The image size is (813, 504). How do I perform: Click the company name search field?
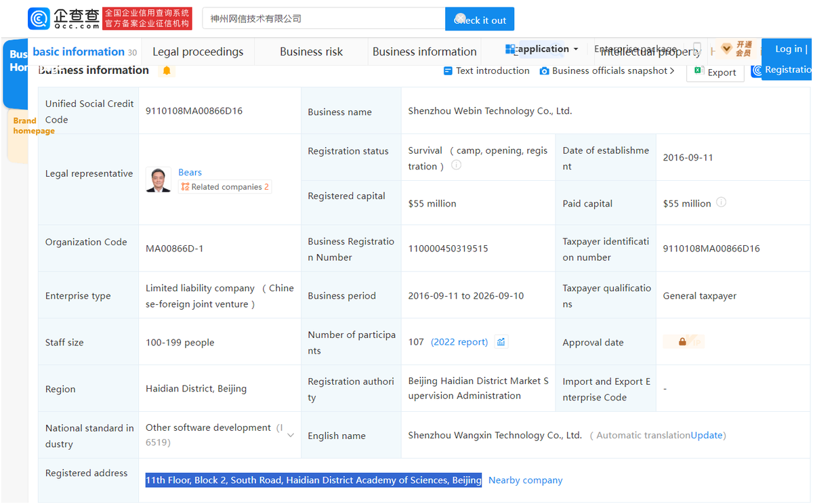pyautogui.click(x=324, y=18)
